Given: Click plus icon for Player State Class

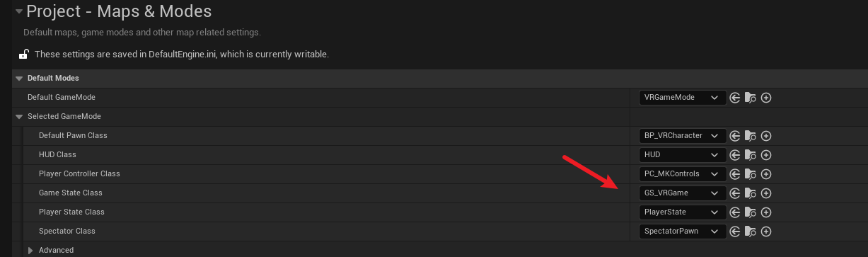Looking at the screenshot, I should click(x=766, y=212).
